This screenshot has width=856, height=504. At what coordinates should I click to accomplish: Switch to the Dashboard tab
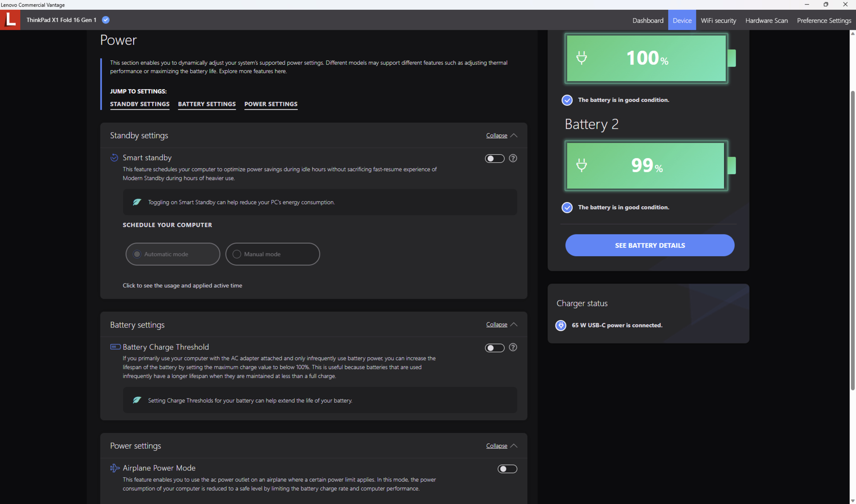point(647,20)
